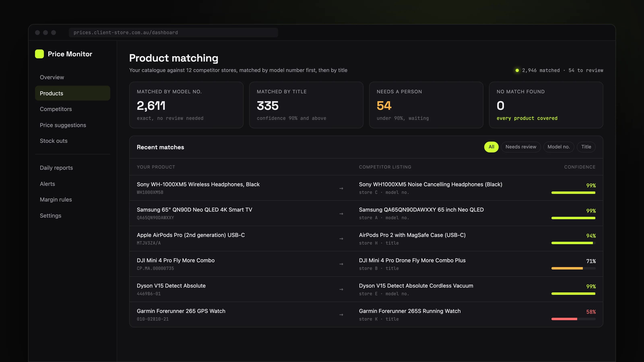Click the arrow icon in the Samsung QN90D row

point(341,214)
